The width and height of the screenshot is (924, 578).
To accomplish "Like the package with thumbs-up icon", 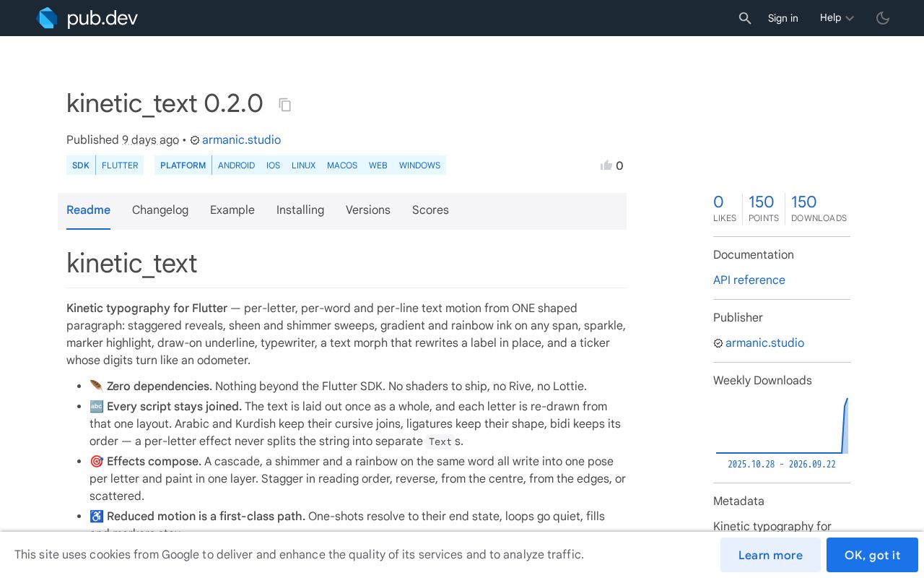I will (x=606, y=165).
